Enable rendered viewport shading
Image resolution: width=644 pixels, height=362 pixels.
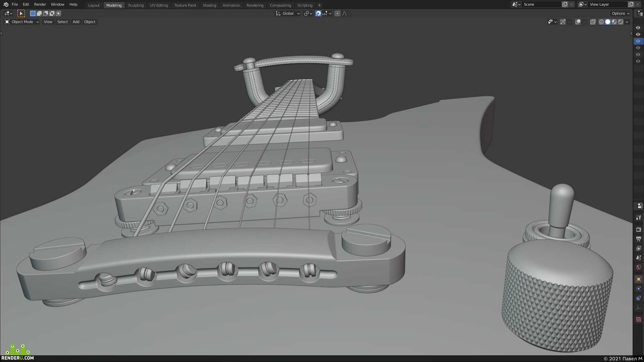click(x=621, y=22)
